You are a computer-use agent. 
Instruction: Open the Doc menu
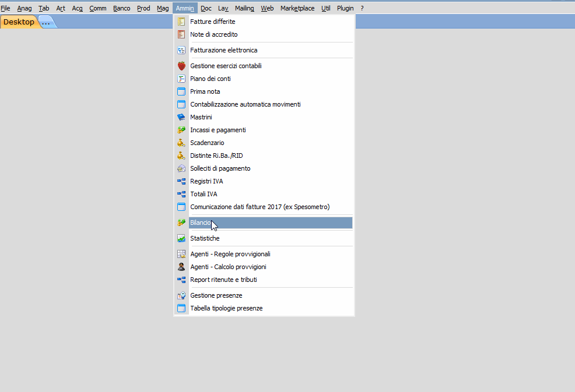(x=206, y=8)
